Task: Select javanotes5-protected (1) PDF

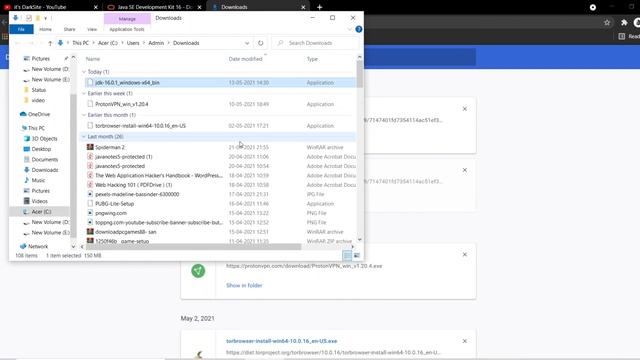Action: [x=220, y=157]
